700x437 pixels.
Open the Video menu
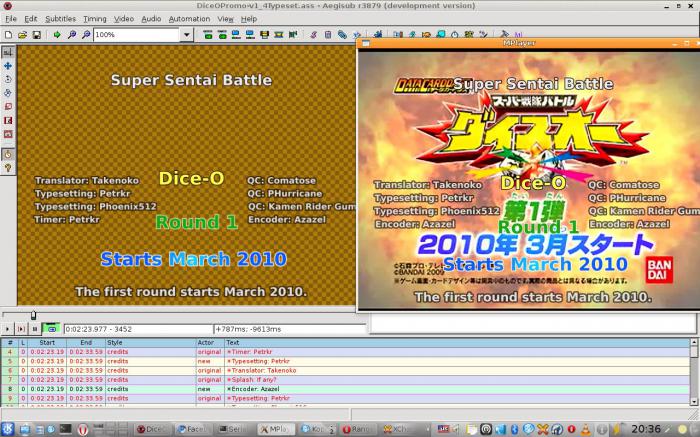tap(124, 19)
